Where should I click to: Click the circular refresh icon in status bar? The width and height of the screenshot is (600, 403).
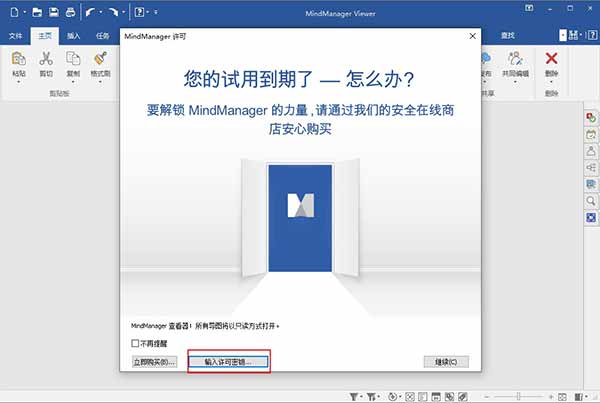[x=393, y=397]
